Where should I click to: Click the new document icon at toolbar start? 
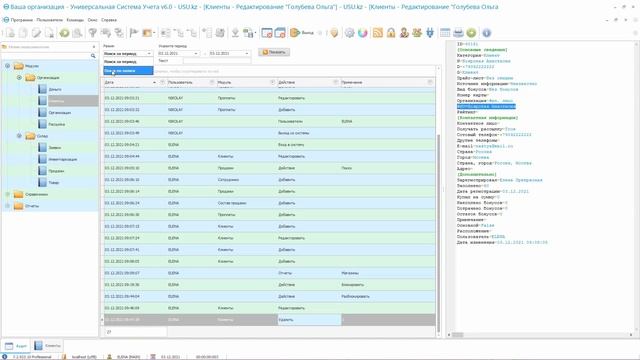[10, 33]
